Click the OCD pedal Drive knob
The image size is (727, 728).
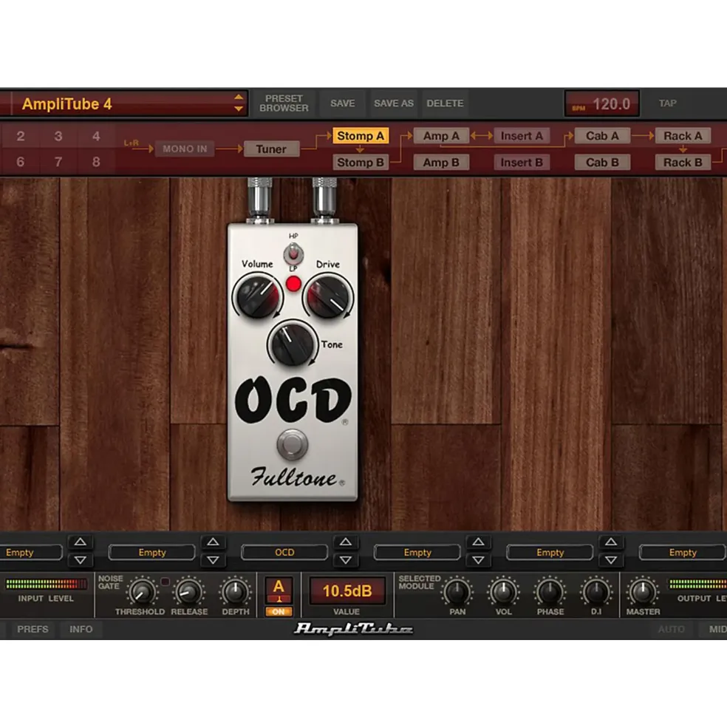[x=328, y=296]
